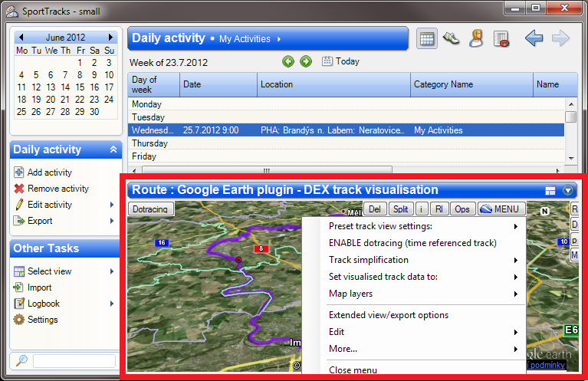Open the athlete profile icon
This screenshot has width=588, height=381.
(476, 38)
